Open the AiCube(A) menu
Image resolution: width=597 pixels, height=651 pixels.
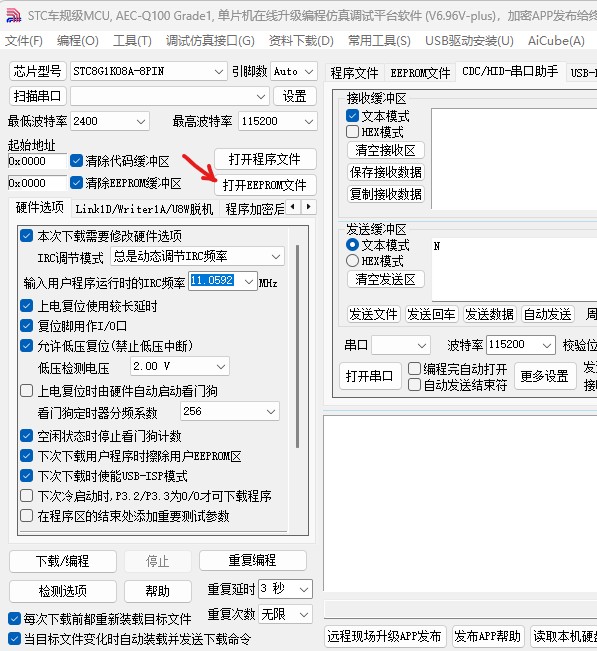[556, 41]
